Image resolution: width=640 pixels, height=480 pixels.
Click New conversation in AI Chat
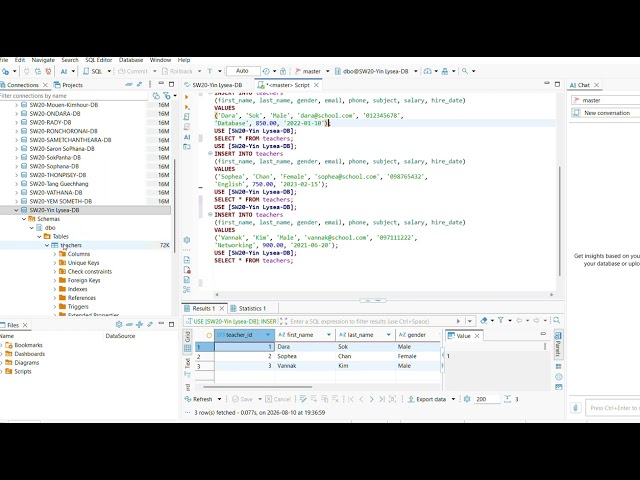(x=605, y=113)
